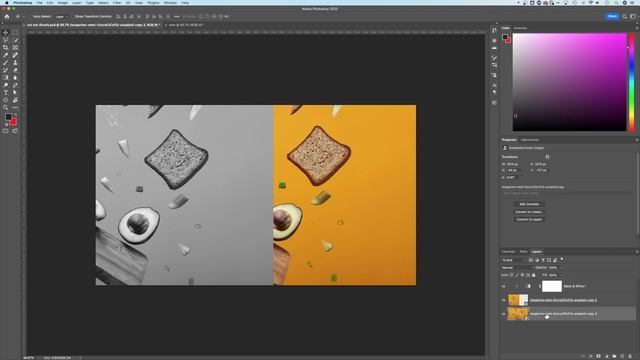Open the Apple menu

click(7, 3)
